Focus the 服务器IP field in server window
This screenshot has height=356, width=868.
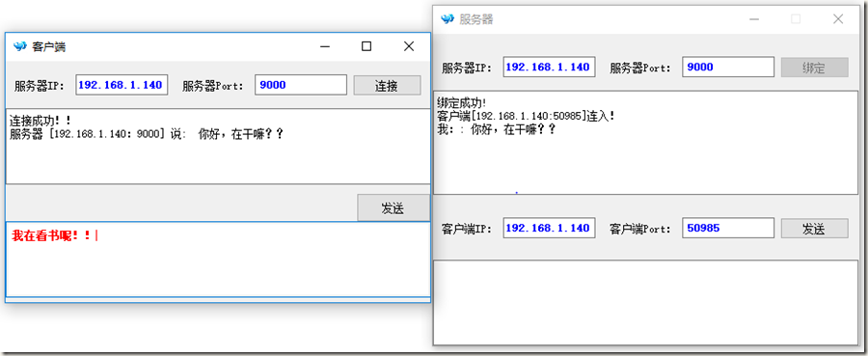549,67
